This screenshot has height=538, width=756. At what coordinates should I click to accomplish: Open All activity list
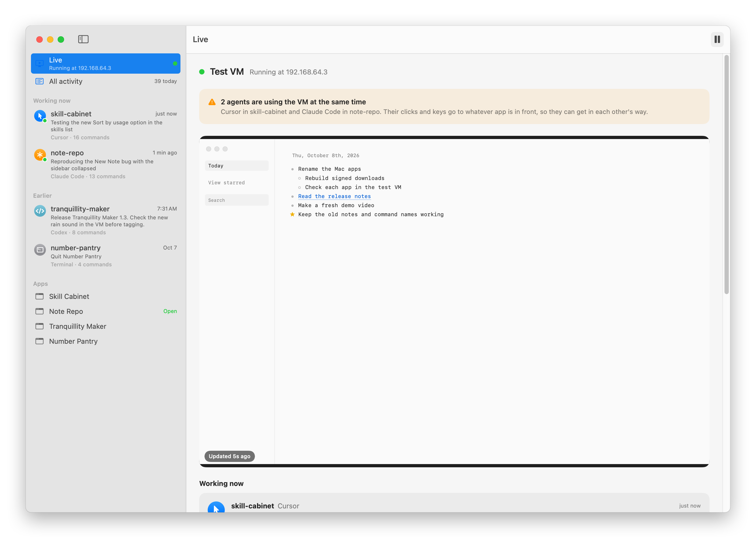[x=106, y=81]
